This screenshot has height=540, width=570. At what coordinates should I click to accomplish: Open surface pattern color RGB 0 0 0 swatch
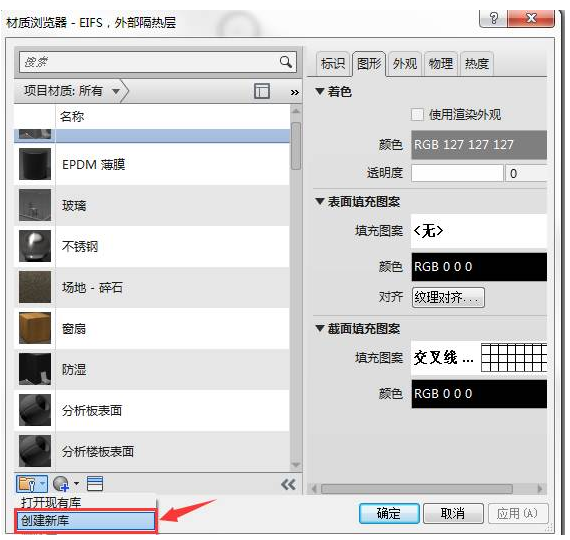click(x=479, y=267)
